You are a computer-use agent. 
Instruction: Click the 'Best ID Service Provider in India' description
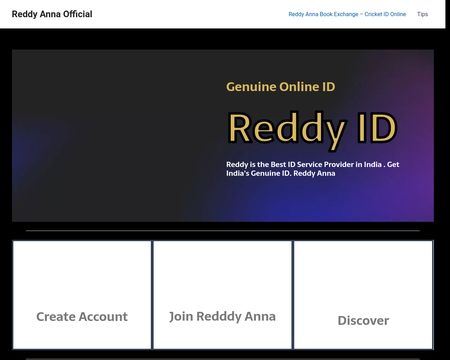point(312,169)
